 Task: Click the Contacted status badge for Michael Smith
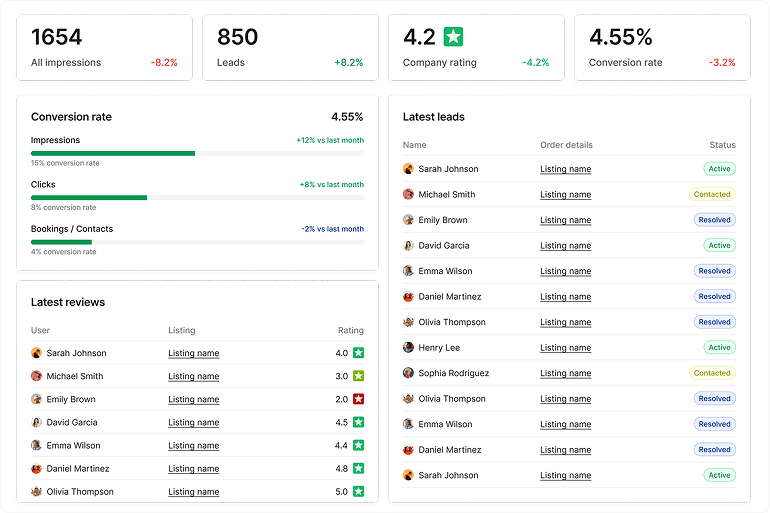click(712, 195)
